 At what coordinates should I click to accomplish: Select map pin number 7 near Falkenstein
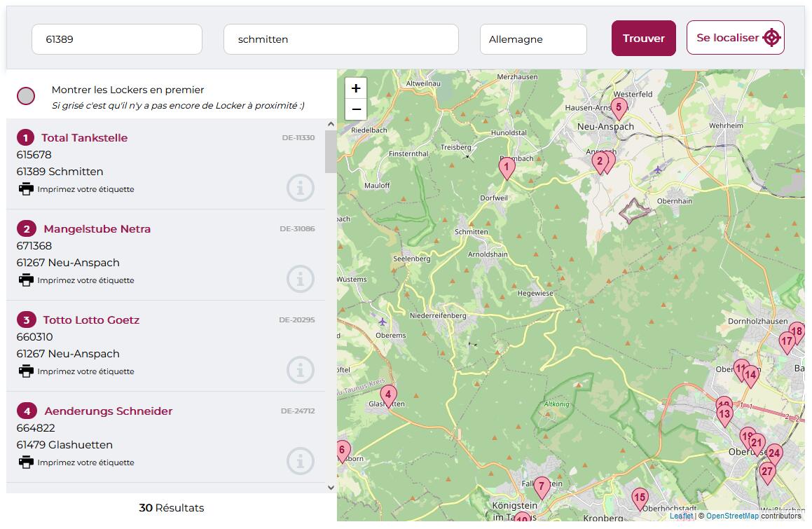coord(542,488)
